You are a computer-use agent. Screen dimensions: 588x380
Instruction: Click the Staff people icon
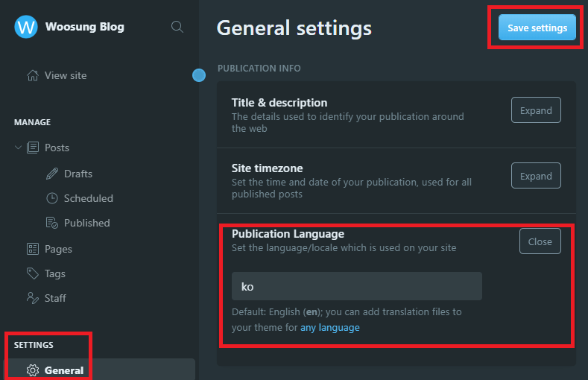[x=32, y=298]
